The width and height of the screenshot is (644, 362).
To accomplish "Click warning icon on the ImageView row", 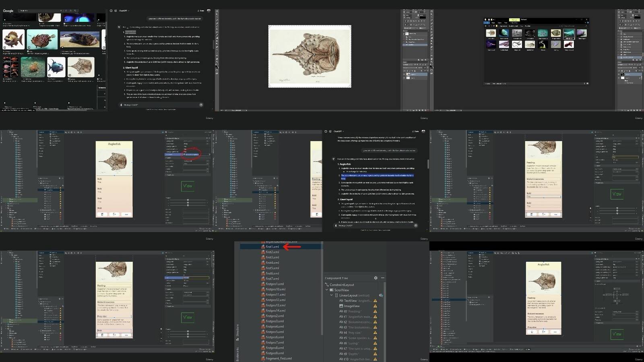I will tap(375, 306).
